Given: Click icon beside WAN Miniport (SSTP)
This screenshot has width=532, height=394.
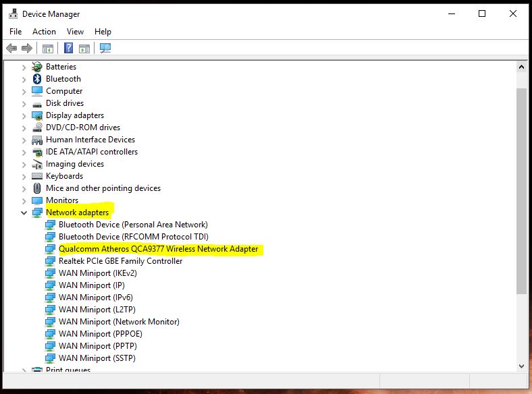Looking at the screenshot, I should click(50, 358).
